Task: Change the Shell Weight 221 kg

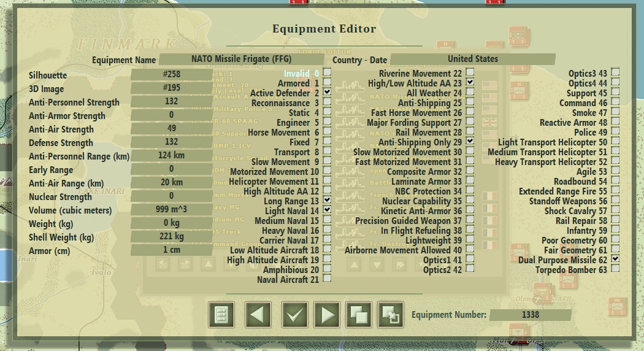Action: [171, 236]
